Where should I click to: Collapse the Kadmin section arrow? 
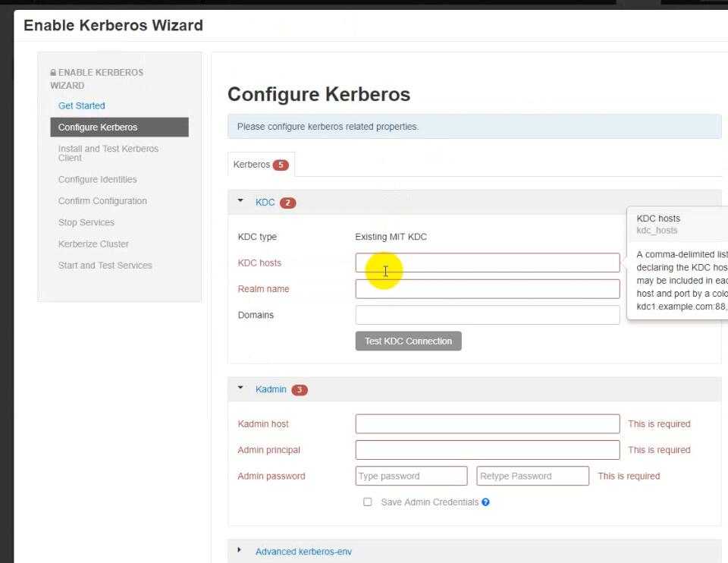(240, 387)
